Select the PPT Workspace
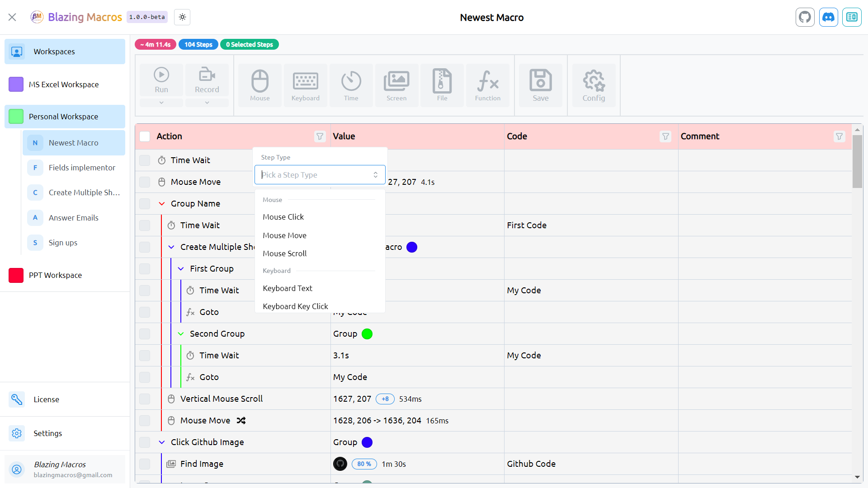868x488 pixels. point(65,275)
